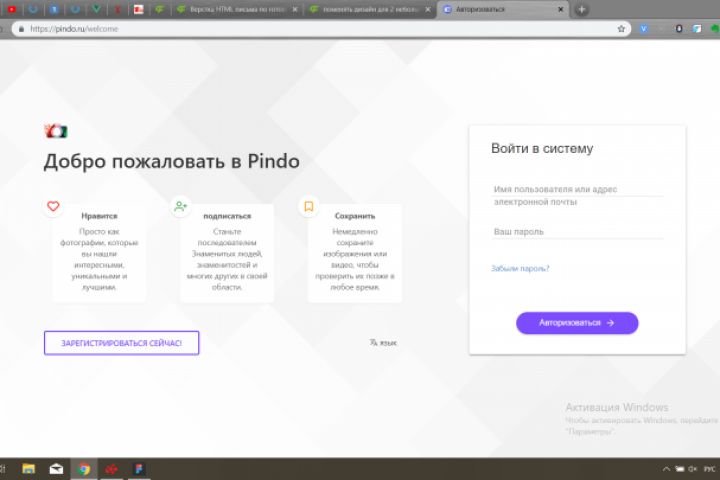Click the padlock site security icon
Screen dimensions: 720x480
pos(21,29)
